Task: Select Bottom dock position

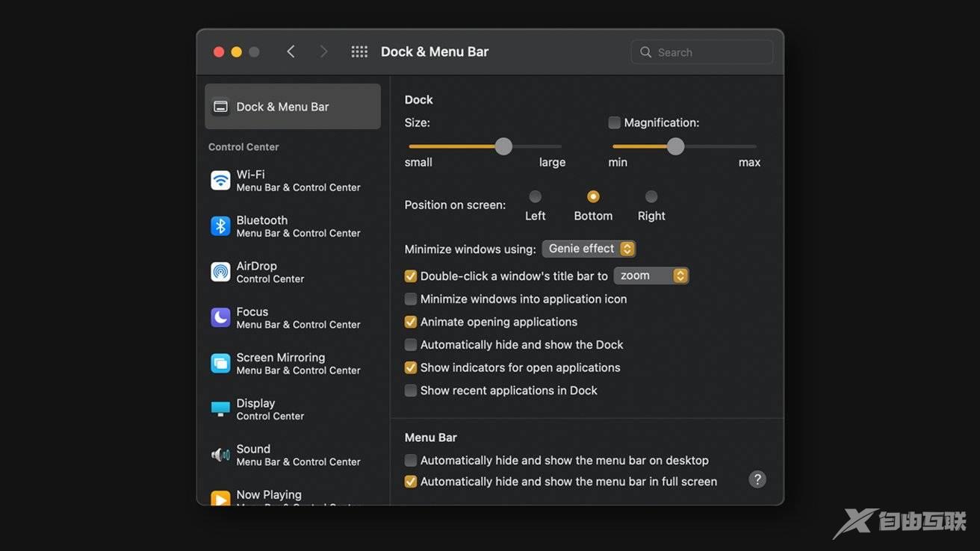Action: tap(593, 196)
